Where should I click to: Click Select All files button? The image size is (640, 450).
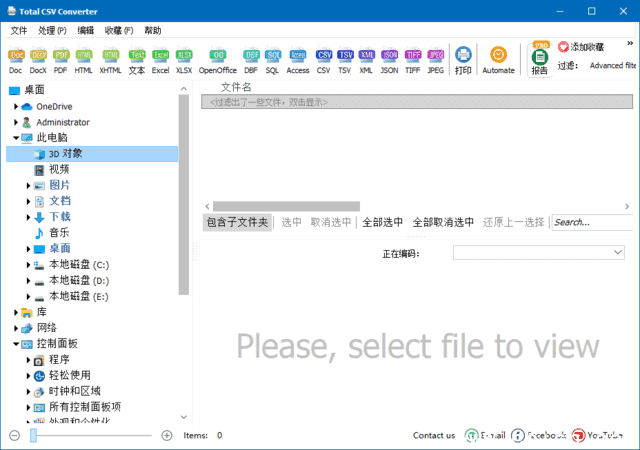(382, 222)
